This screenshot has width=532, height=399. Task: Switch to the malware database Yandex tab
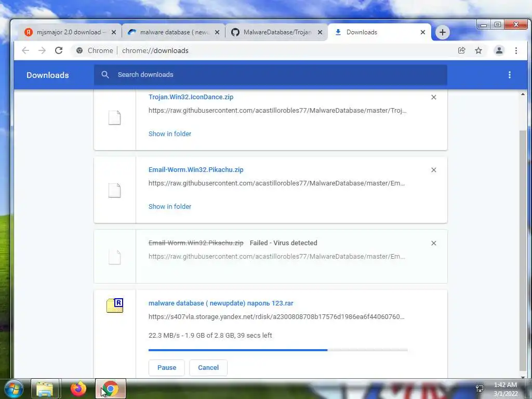[x=174, y=32]
